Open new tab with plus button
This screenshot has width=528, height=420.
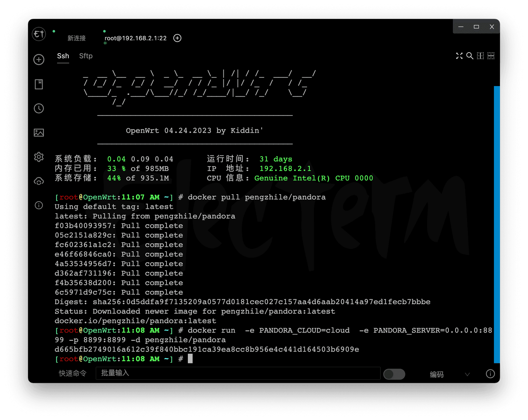pos(177,38)
